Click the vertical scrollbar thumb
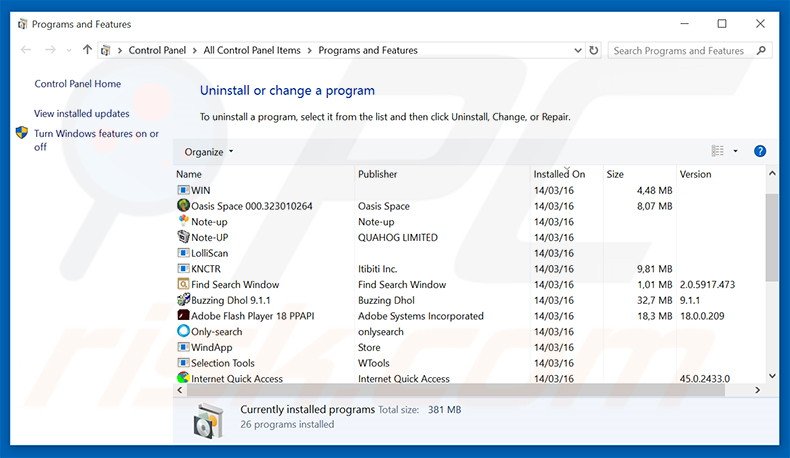 tap(772, 237)
